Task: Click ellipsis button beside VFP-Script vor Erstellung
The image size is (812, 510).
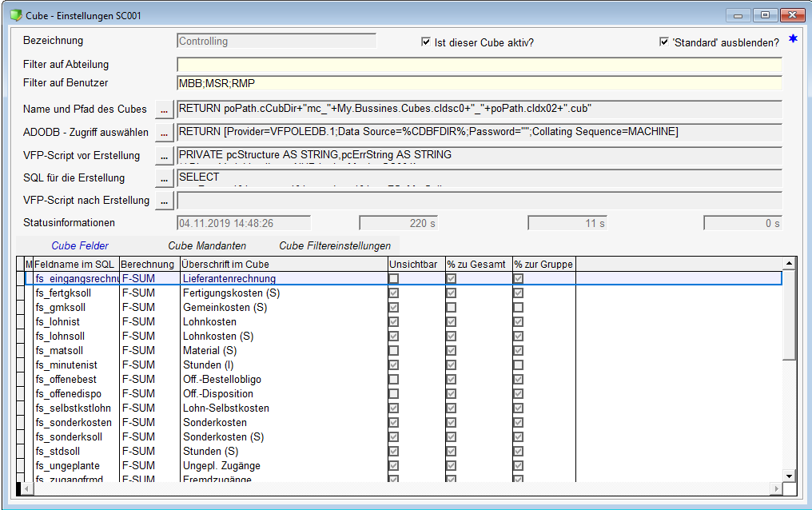Action: click(x=164, y=155)
